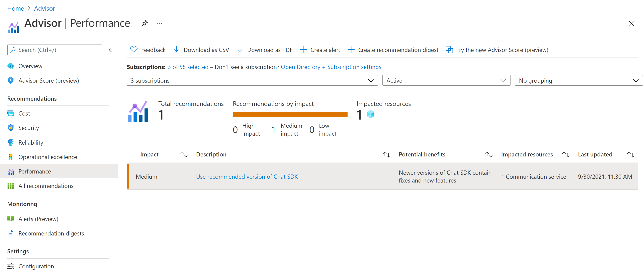Select the All recommendations menu item
This screenshot has height=278, width=644.
click(46, 186)
